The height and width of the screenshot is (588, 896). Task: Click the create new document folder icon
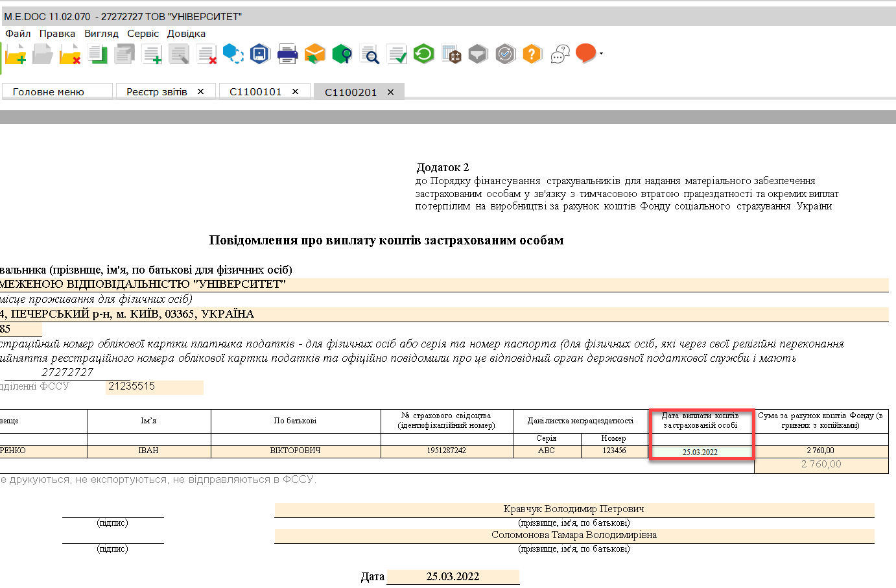point(16,54)
